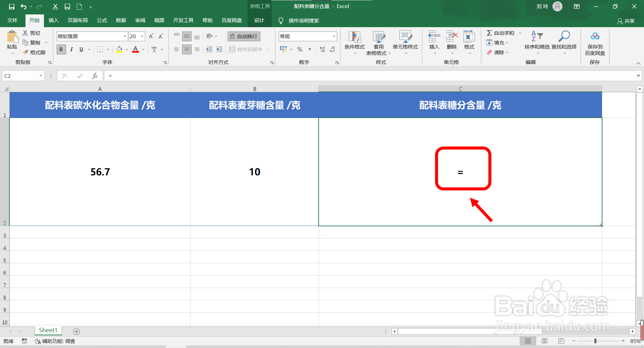Image resolution: width=644 pixels, height=348 pixels.
Task: Open the 文件 File menu
Action: pos(12,20)
